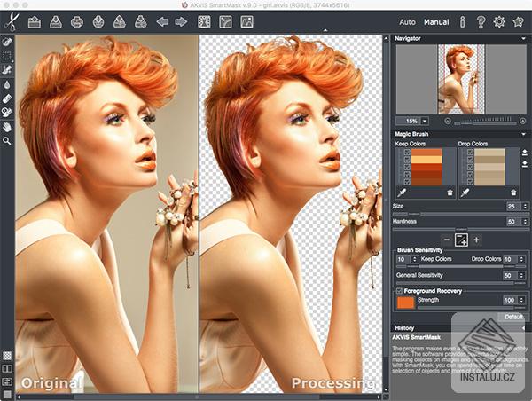Image resolution: width=532 pixels, height=401 pixels.
Task: Pick a Drop Colors sample with eyedropper
Action: (465, 193)
